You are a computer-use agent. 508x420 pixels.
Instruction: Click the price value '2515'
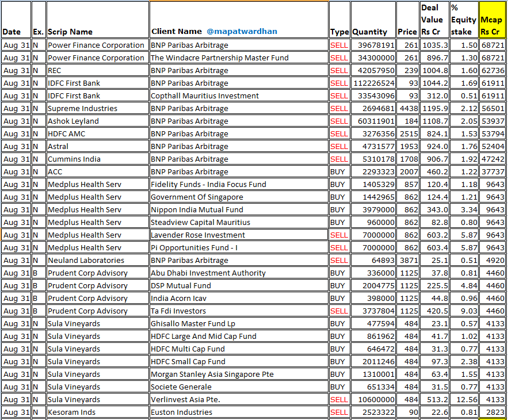tap(409, 133)
